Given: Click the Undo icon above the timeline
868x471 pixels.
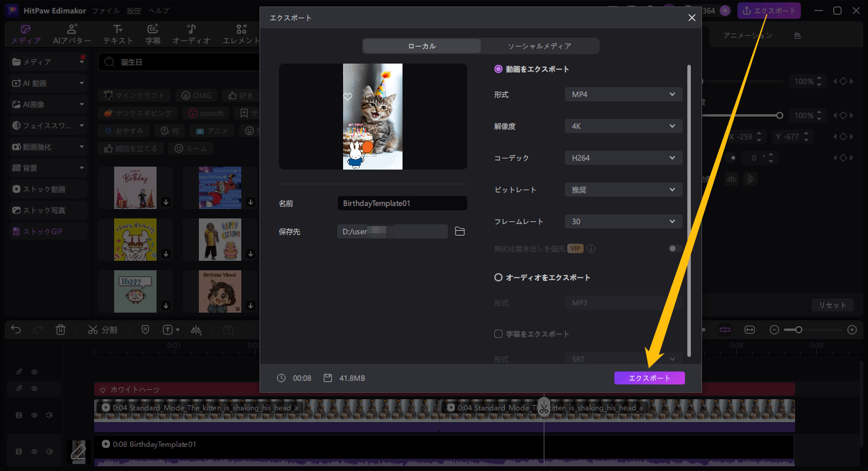Looking at the screenshot, I should 15,329.
